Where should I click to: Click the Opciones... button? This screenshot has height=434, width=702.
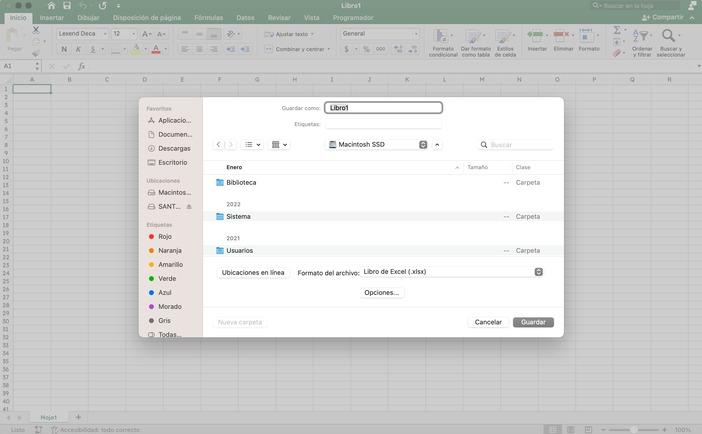point(381,292)
